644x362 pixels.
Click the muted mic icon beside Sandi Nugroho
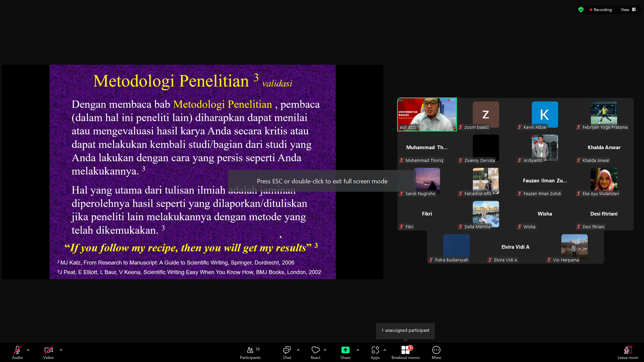[401, 194]
